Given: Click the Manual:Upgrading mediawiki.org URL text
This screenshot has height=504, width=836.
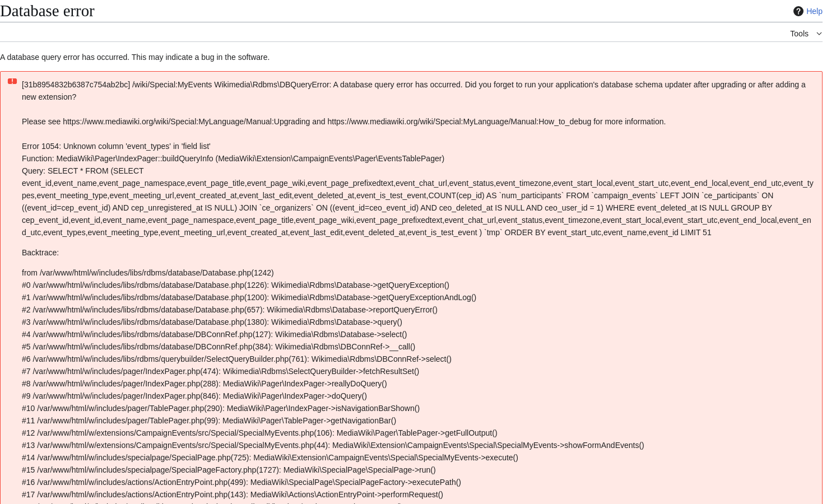Looking at the screenshot, I should [x=186, y=122].
